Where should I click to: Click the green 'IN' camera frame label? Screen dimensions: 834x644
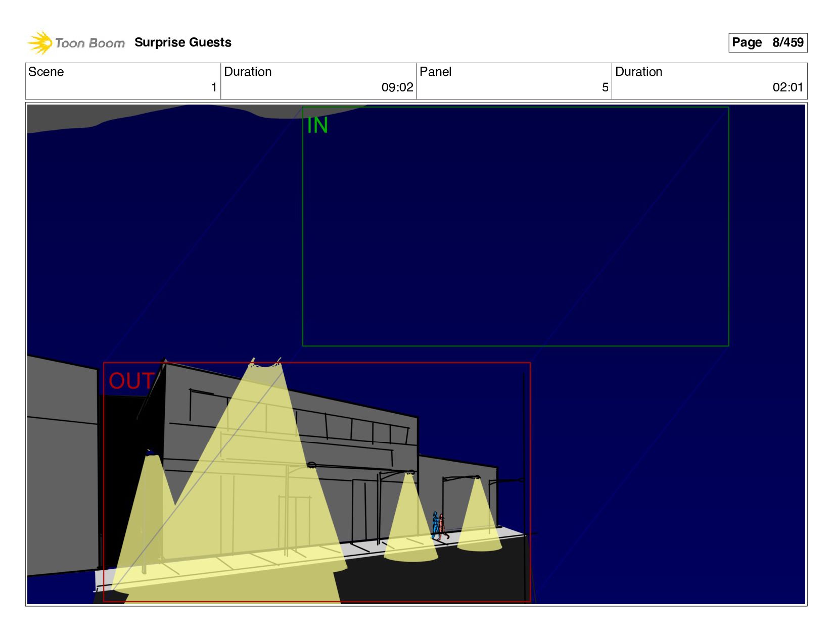click(317, 125)
